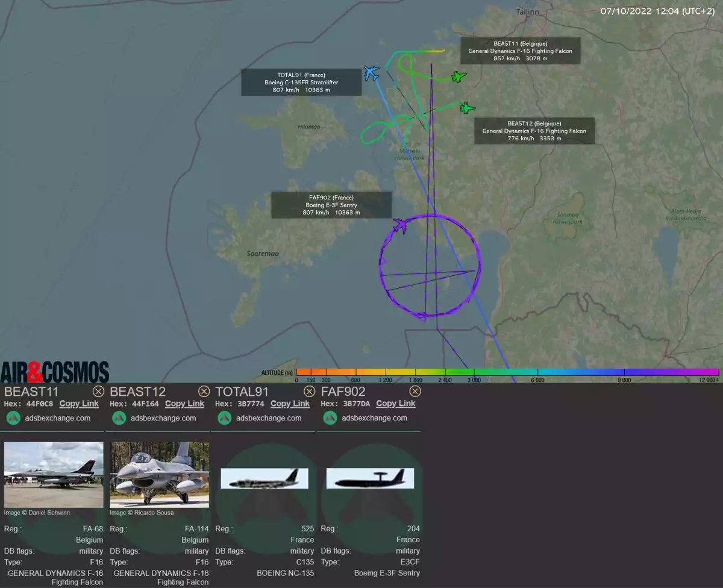The height and width of the screenshot is (588, 723).
Task: Copy Link for BEAST11
Action: pos(79,404)
